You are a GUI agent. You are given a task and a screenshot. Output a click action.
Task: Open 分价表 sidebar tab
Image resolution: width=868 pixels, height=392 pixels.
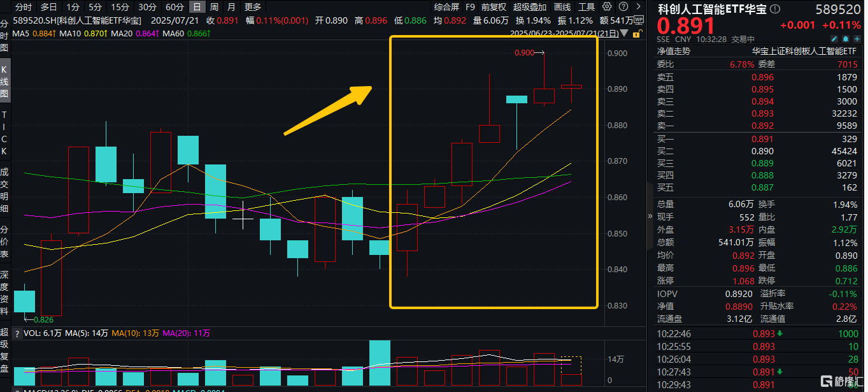coord(4,242)
